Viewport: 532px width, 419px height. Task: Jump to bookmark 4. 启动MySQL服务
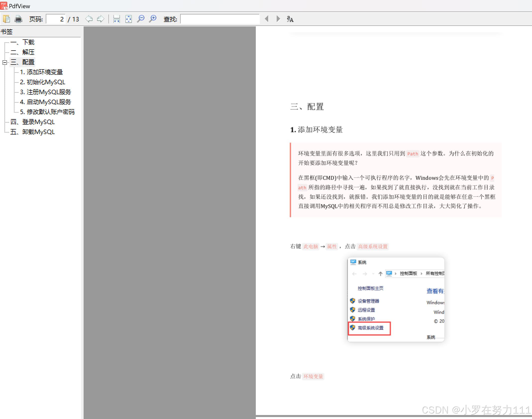click(x=45, y=102)
